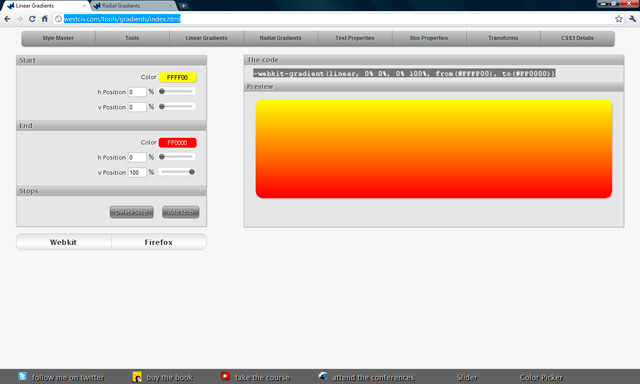Go to Radial Gradients in navigation bar
This screenshot has width=640, height=384.
(280, 38)
